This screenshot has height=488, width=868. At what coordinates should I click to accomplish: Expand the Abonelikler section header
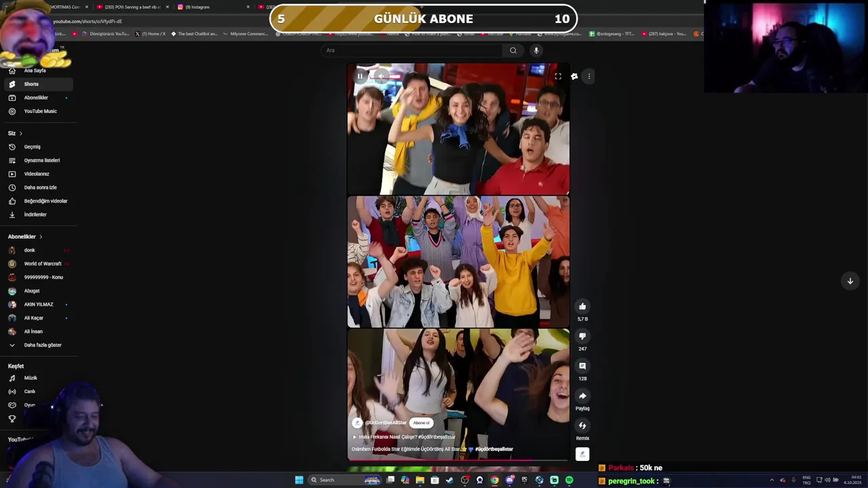pyautogui.click(x=26, y=237)
